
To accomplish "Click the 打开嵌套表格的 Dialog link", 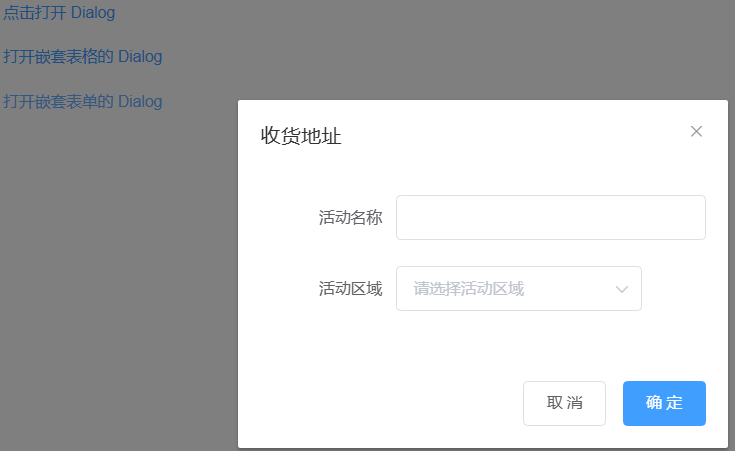I will [x=82, y=57].
